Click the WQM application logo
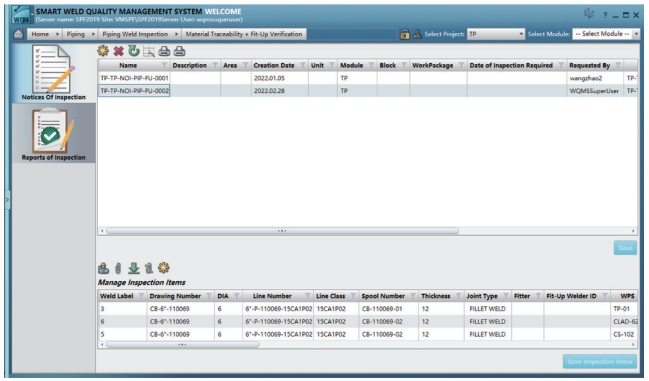Viewport: 649px width, 381px height. pos(22,15)
